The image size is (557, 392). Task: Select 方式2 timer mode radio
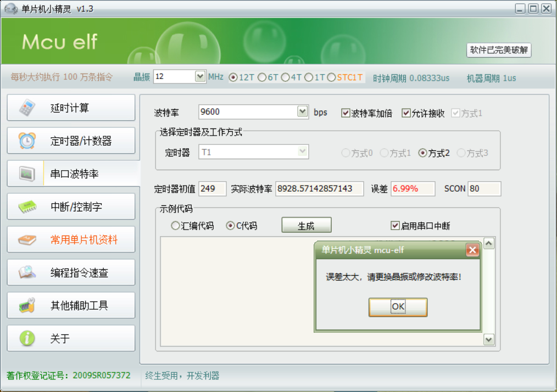[x=422, y=153]
